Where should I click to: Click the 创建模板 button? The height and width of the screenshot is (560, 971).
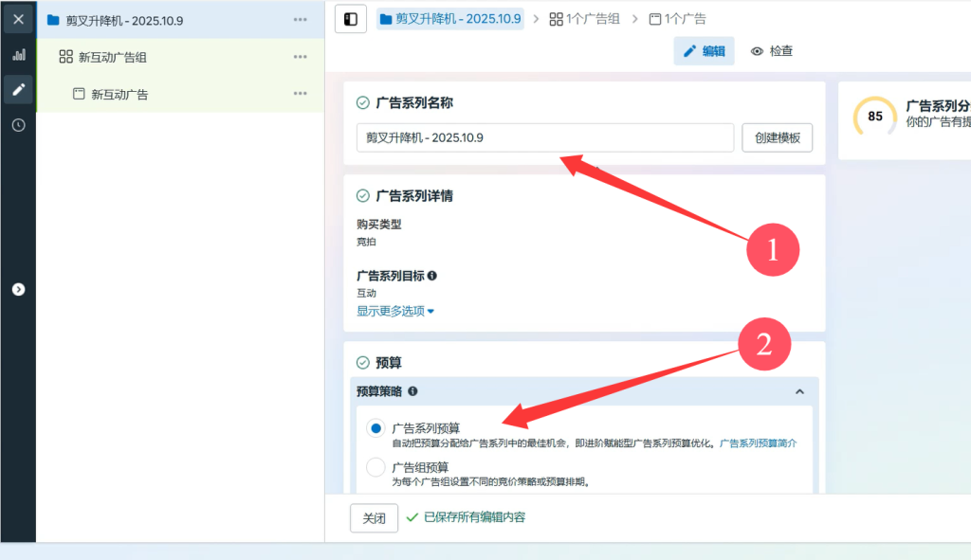point(777,137)
